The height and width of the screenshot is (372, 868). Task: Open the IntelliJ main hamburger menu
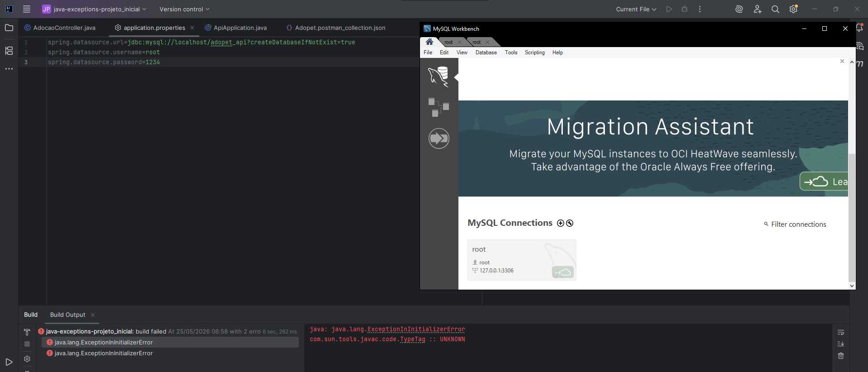[27, 9]
